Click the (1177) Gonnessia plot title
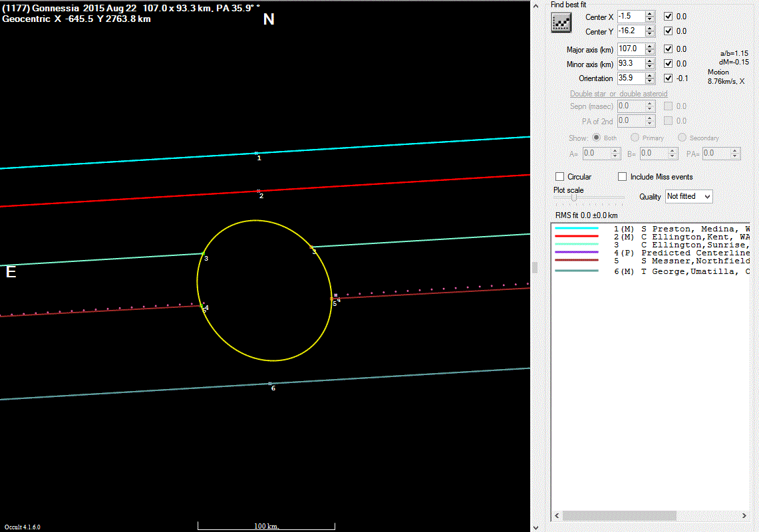 (130, 8)
